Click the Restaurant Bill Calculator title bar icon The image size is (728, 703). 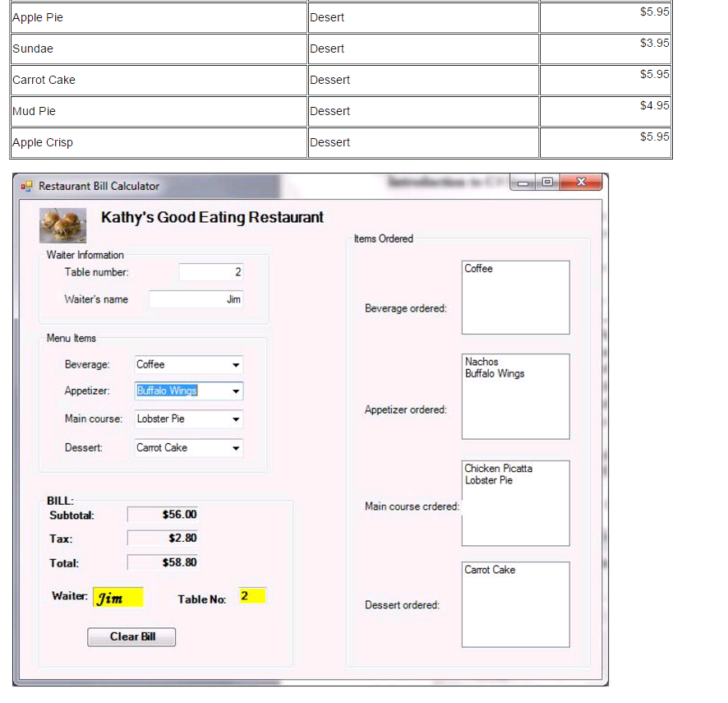tap(27, 186)
